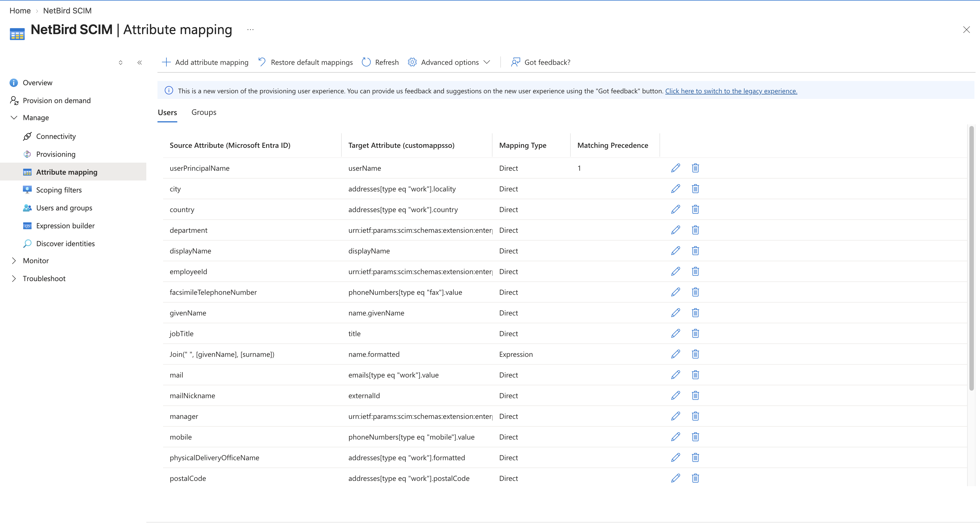Delete the city attribute mapping
This screenshot has width=980, height=527.
[x=695, y=189]
